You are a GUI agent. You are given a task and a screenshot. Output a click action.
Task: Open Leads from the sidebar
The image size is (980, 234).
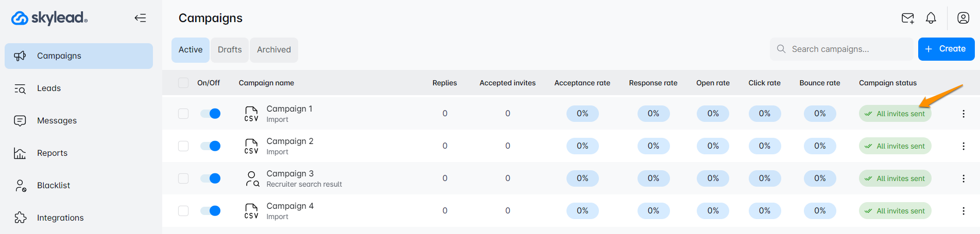(49, 88)
